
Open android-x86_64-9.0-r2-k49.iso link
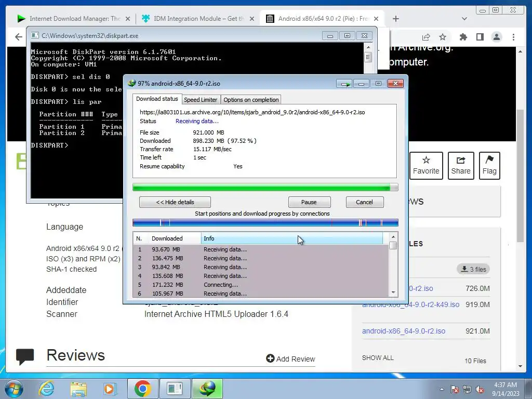point(410,304)
